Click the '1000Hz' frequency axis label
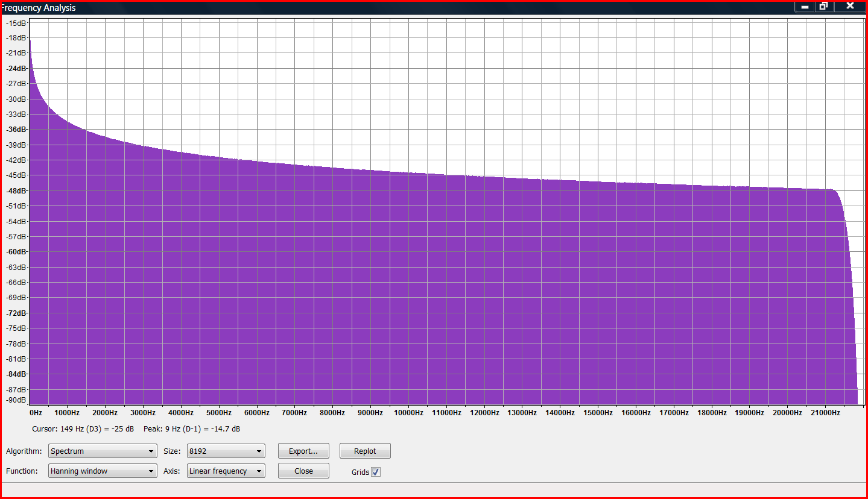Viewport: 868px width, 499px height. [67, 413]
